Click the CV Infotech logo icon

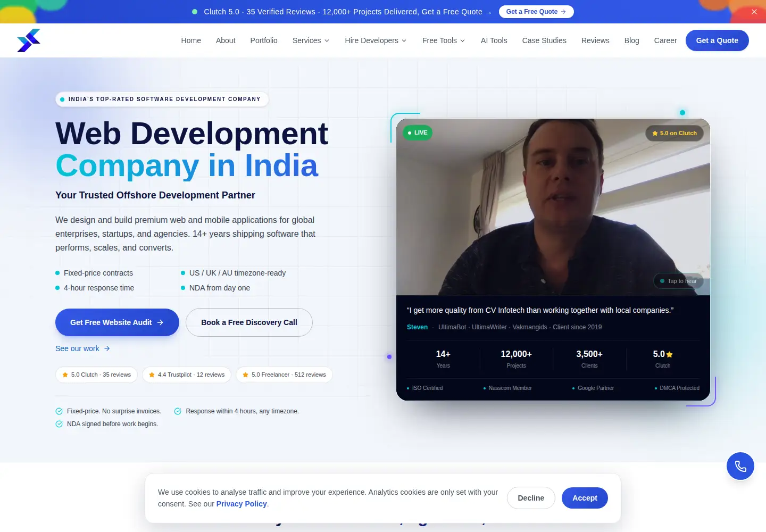point(29,40)
